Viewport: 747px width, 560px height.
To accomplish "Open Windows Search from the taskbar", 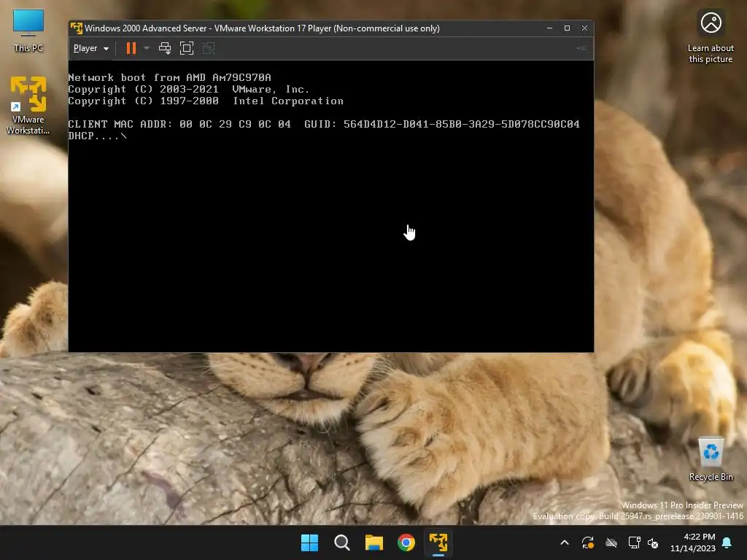I will click(x=342, y=542).
